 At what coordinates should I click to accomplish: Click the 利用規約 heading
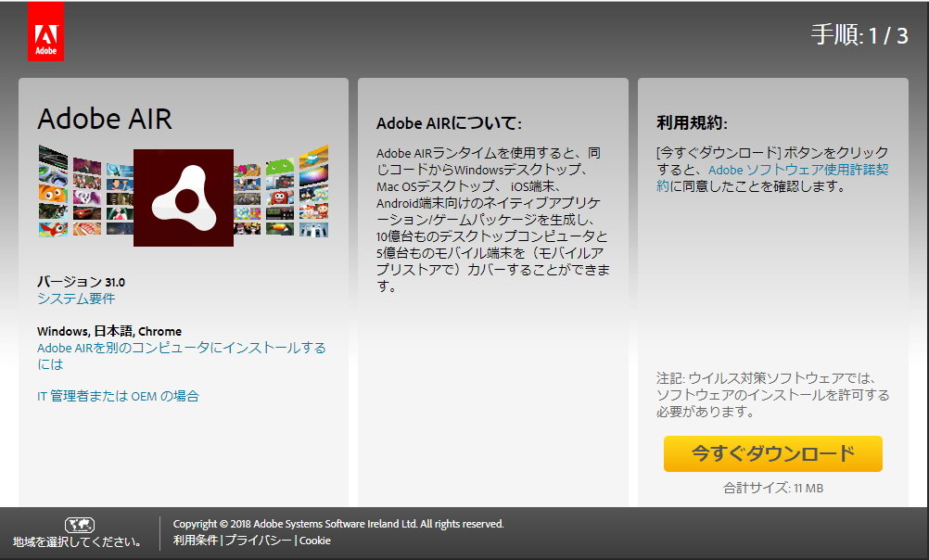point(692,122)
